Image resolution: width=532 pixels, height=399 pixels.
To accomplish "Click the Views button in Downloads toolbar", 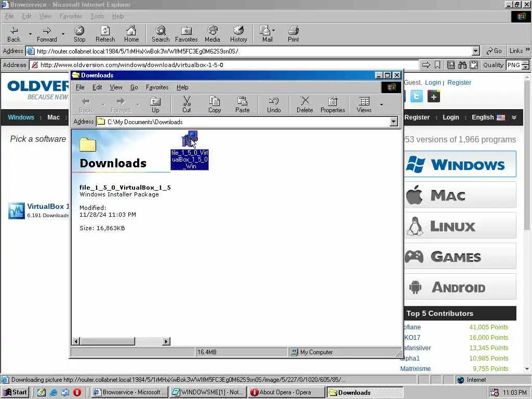I will point(364,104).
